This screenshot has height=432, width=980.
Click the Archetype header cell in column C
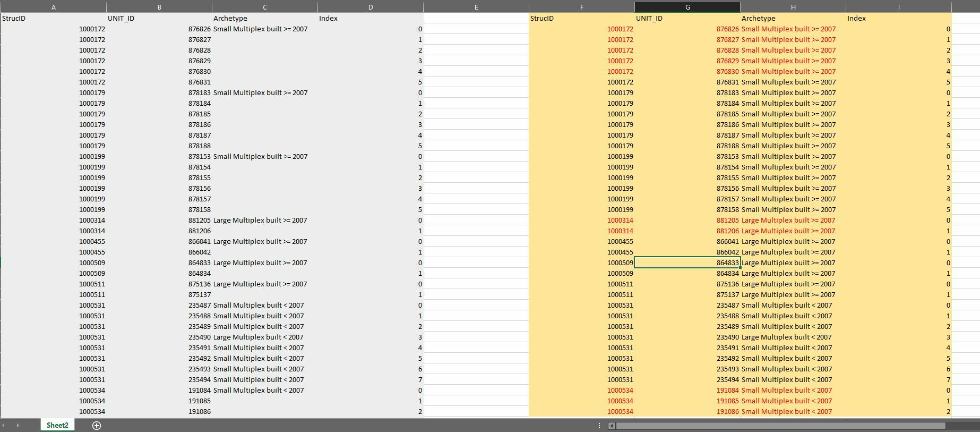click(265, 18)
